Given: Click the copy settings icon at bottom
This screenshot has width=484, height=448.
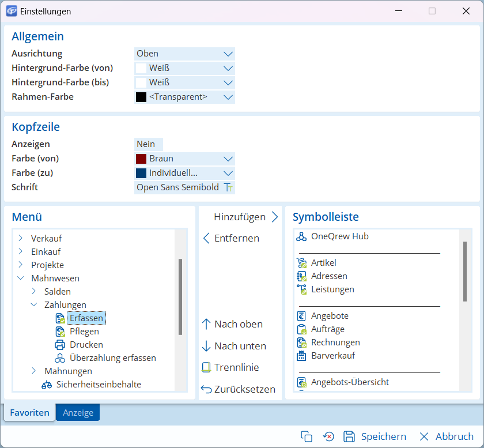Looking at the screenshot, I should coord(307,436).
